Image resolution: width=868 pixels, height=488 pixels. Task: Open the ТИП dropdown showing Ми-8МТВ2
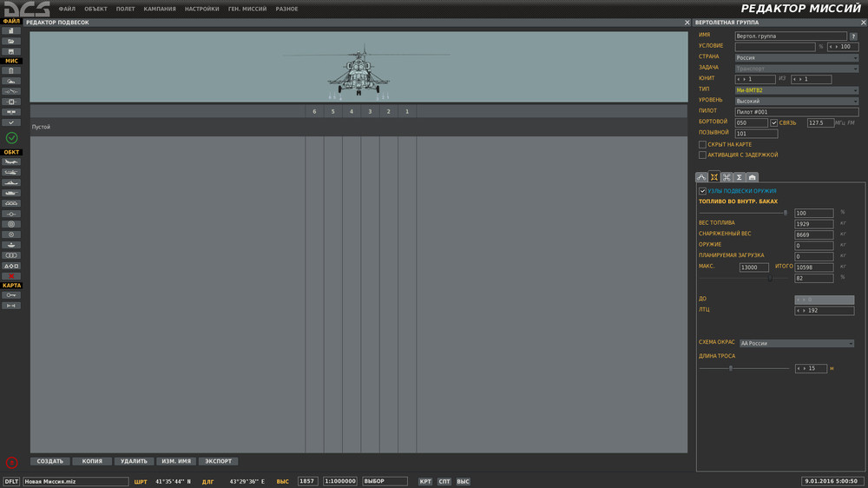(797, 90)
